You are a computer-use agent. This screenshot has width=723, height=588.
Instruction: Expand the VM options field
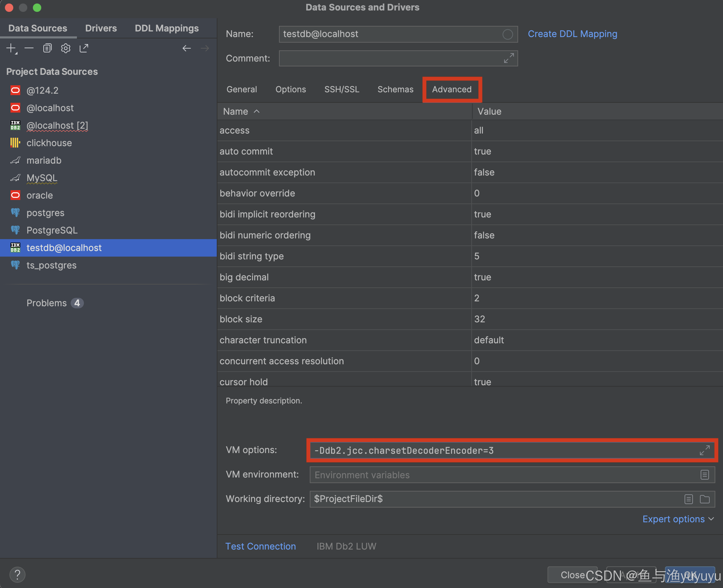coord(704,450)
